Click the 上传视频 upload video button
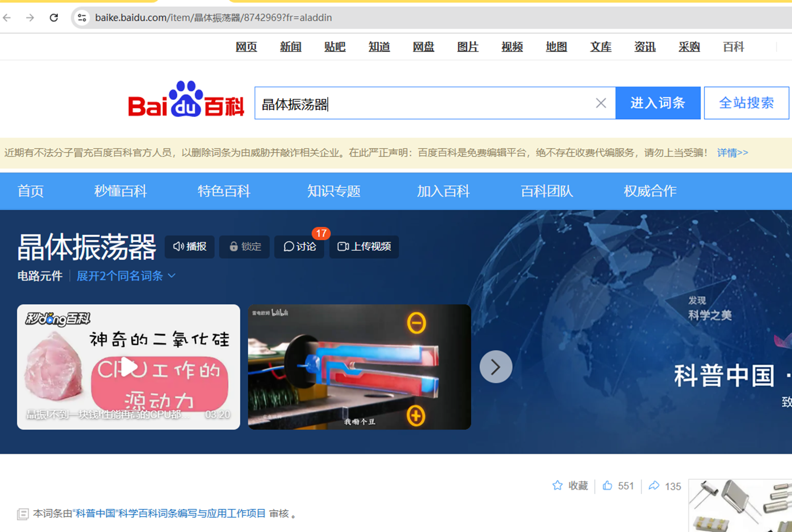Image resolution: width=792 pixels, height=532 pixels. (364, 246)
